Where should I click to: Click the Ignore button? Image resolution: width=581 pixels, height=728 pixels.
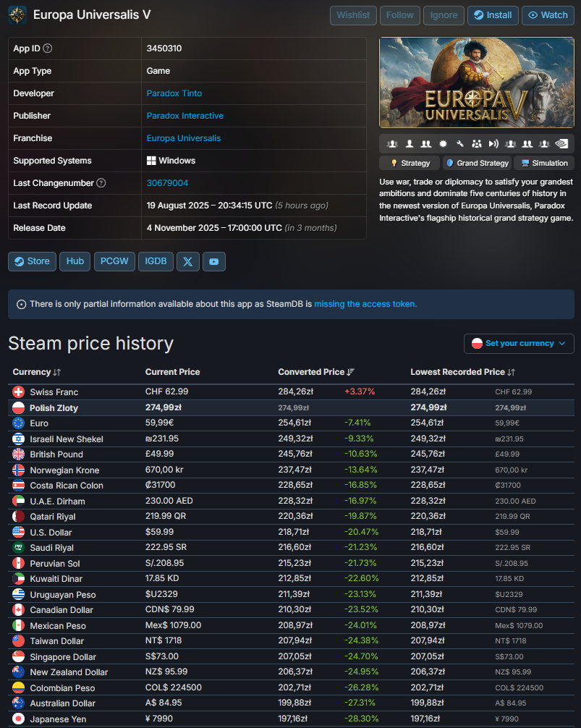click(444, 15)
